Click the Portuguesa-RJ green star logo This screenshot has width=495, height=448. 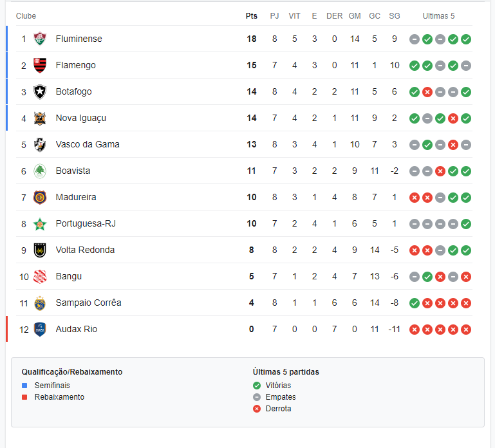(40, 224)
